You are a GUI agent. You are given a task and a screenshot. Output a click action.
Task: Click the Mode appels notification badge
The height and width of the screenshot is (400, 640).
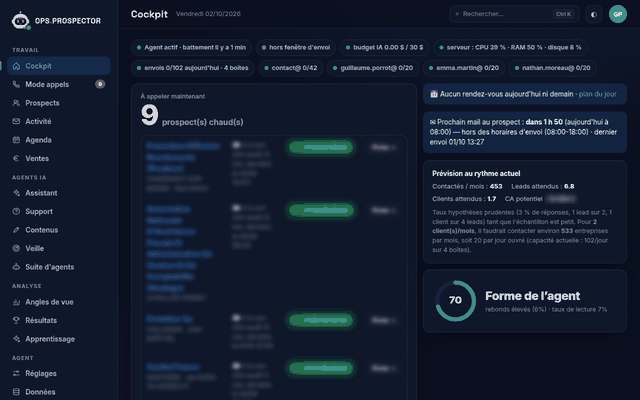click(x=100, y=84)
